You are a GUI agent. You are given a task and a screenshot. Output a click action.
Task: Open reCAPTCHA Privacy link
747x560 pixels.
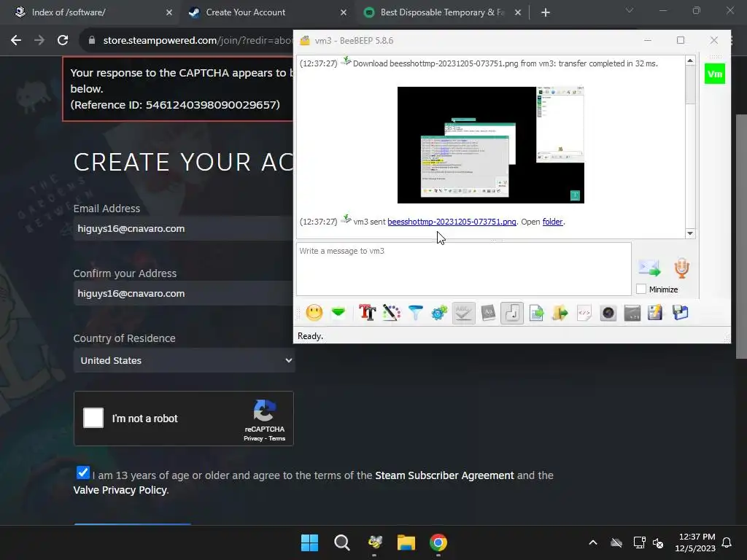pyautogui.click(x=253, y=438)
